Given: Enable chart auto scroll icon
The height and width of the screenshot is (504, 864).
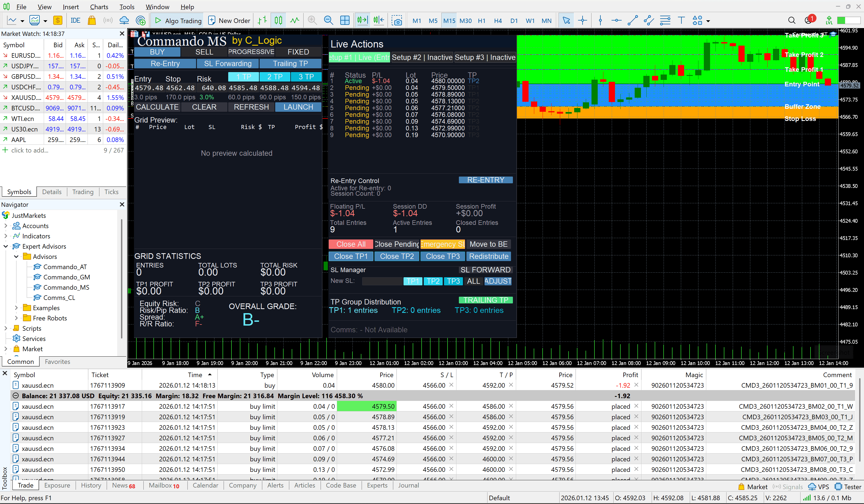Looking at the screenshot, I should pos(362,21).
